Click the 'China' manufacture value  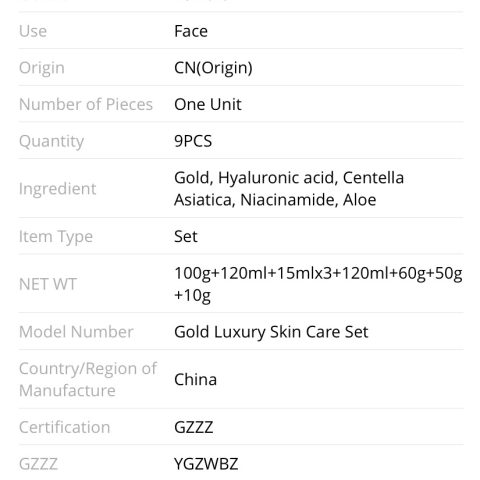[x=195, y=380]
